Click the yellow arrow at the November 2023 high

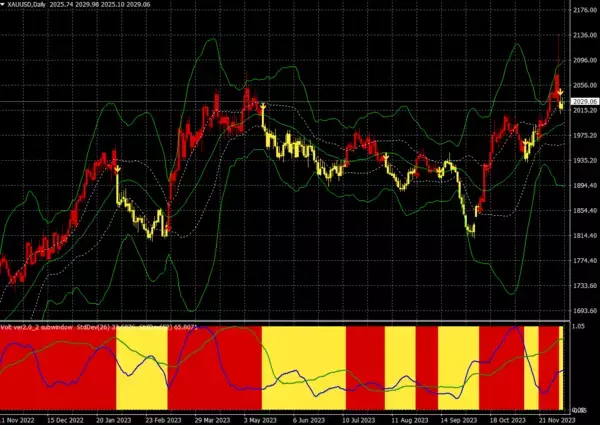click(560, 92)
